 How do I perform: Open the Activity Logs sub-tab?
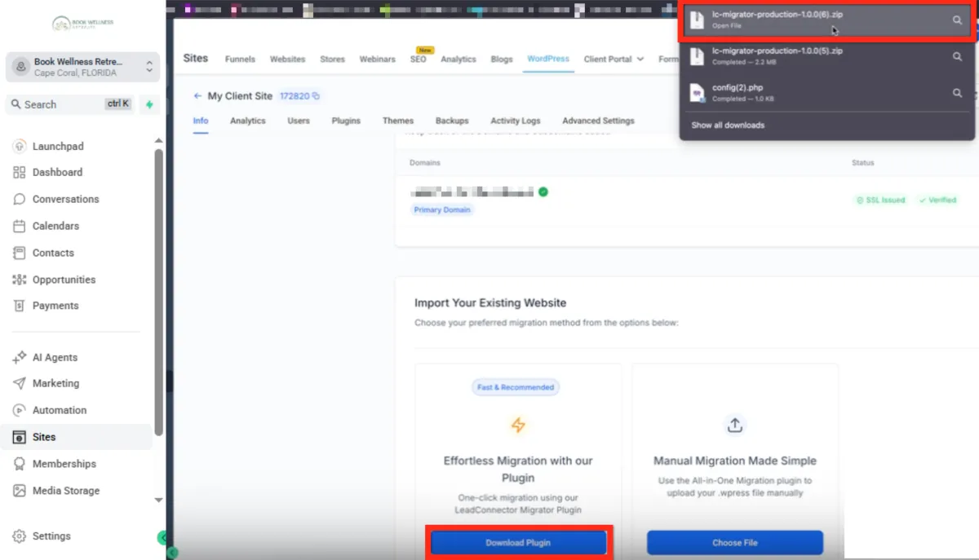pos(516,121)
